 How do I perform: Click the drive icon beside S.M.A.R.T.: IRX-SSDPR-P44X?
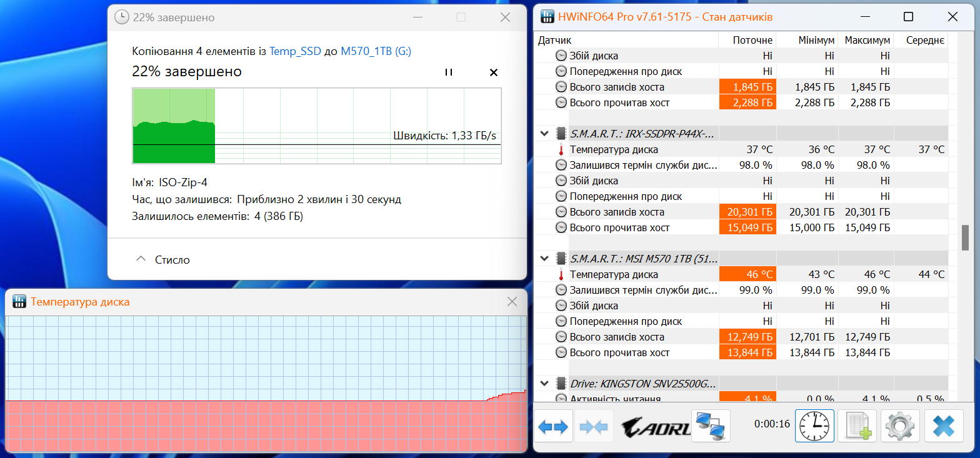click(x=561, y=133)
